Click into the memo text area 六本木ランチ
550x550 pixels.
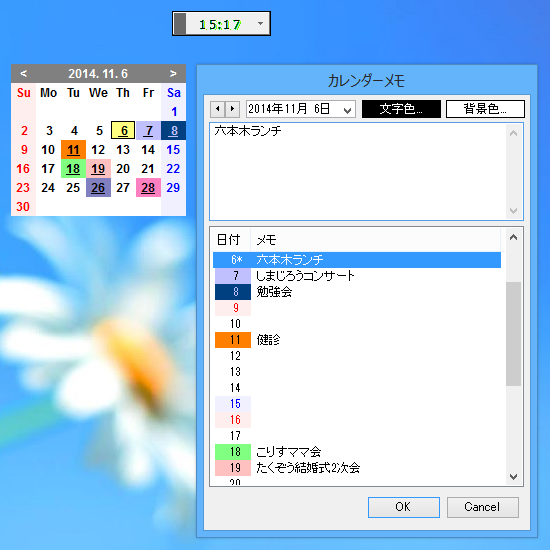[x=358, y=172]
